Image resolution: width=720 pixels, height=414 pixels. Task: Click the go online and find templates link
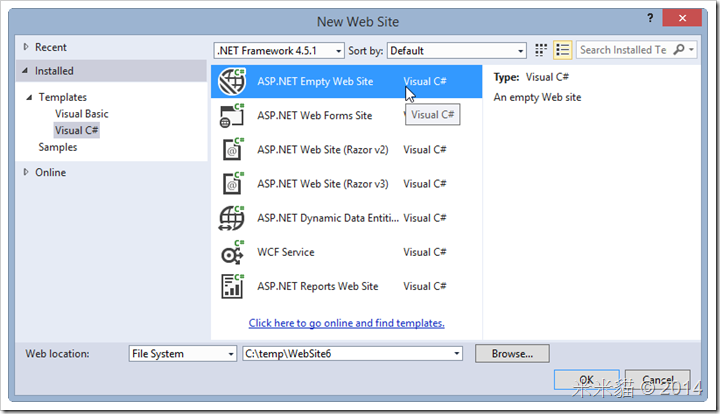click(347, 323)
